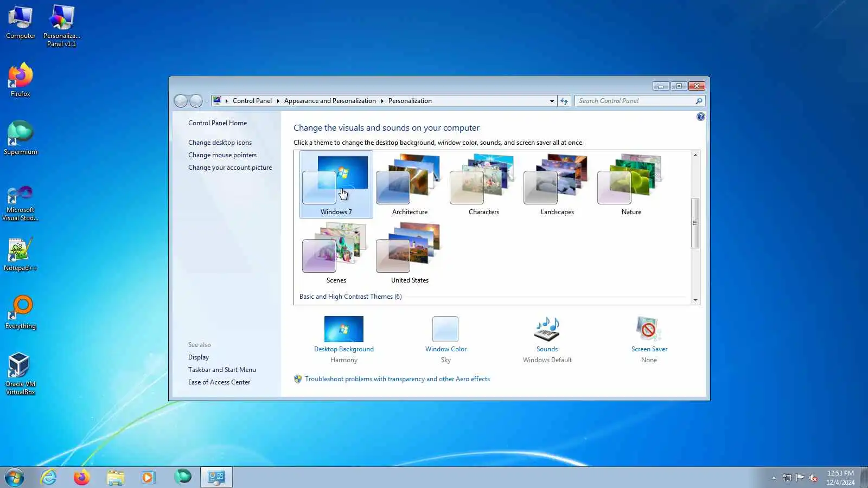Open the Screen Saver icon
Image resolution: width=868 pixels, height=488 pixels.
coord(648,329)
